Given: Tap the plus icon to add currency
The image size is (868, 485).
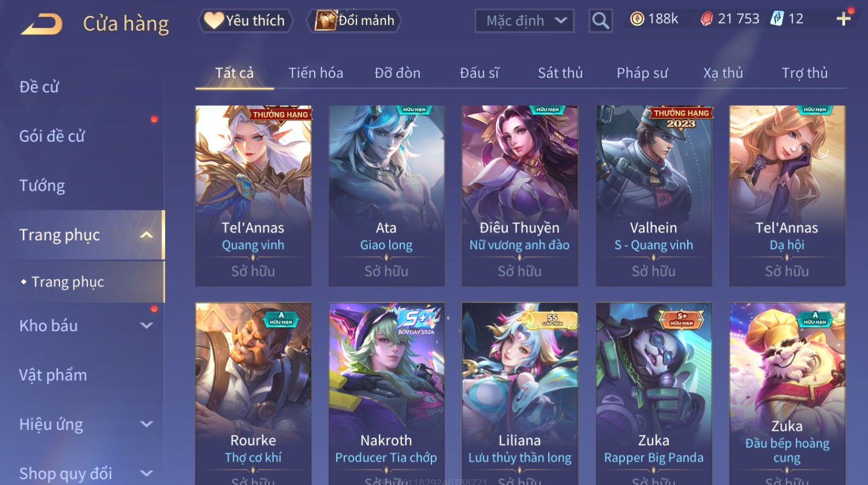Looking at the screenshot, I should (x=843, y=19).
